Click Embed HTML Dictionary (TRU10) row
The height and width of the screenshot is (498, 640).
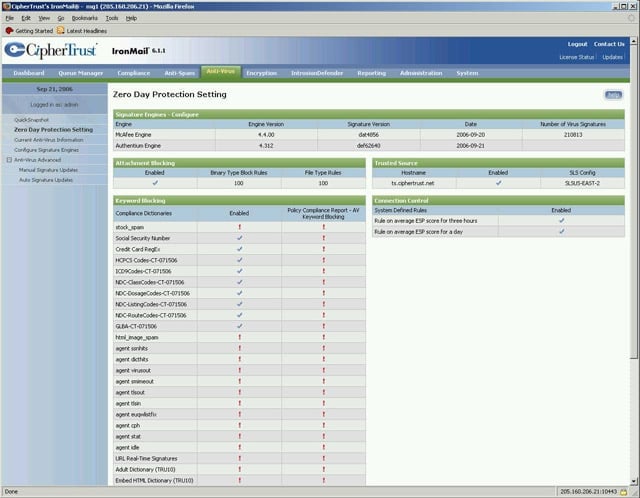[239, 480]
